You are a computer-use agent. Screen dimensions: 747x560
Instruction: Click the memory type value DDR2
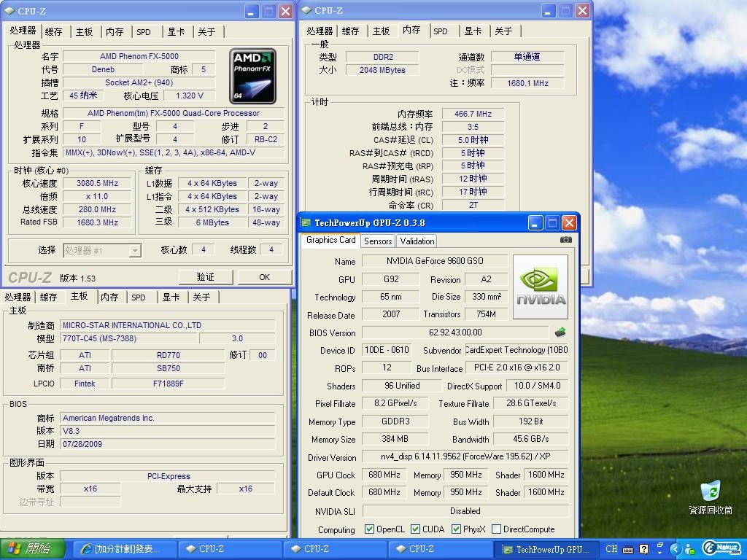click(x=382, y=57)
